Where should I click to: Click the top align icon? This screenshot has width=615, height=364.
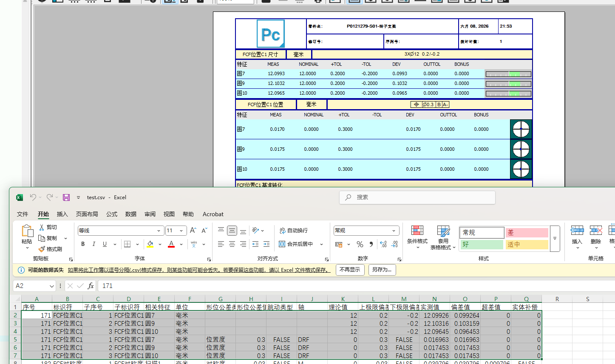(x=221, y=230)
